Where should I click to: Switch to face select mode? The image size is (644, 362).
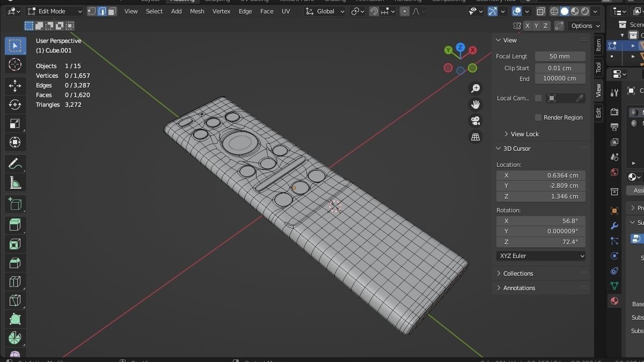click(x=111, y=11)
